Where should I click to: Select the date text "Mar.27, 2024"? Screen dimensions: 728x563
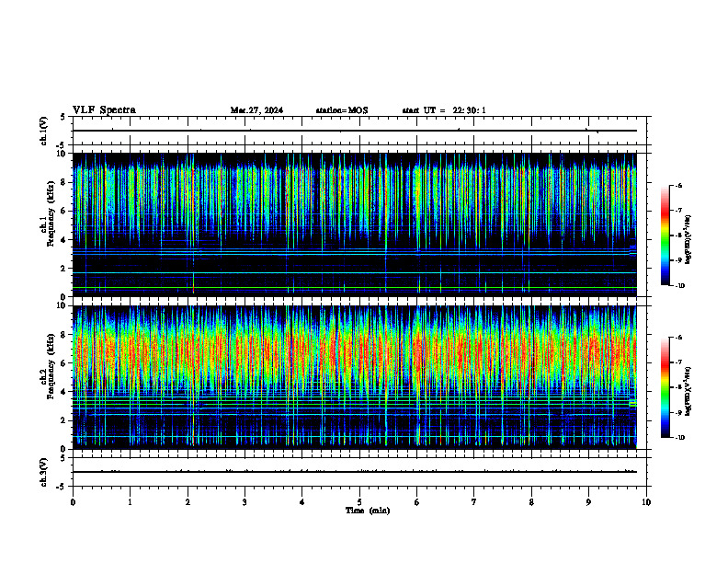(256, 110)
